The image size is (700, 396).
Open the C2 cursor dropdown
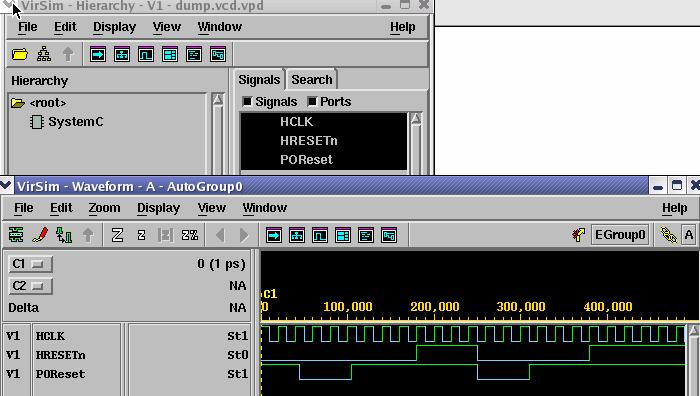click(30, 286)
